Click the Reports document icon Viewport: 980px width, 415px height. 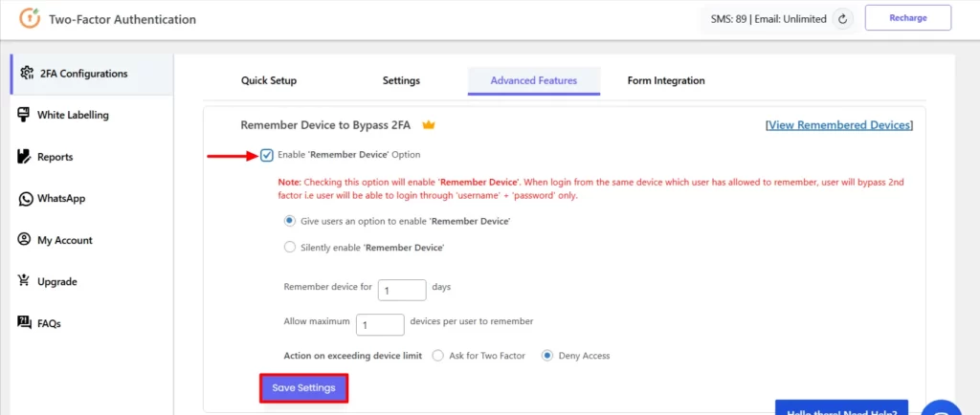tap(24, 157)
